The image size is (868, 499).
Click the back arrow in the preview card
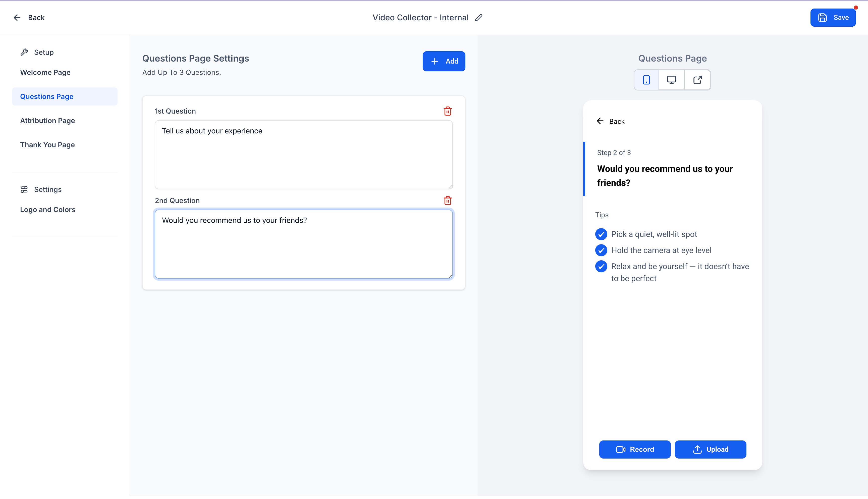click(600, 121)
